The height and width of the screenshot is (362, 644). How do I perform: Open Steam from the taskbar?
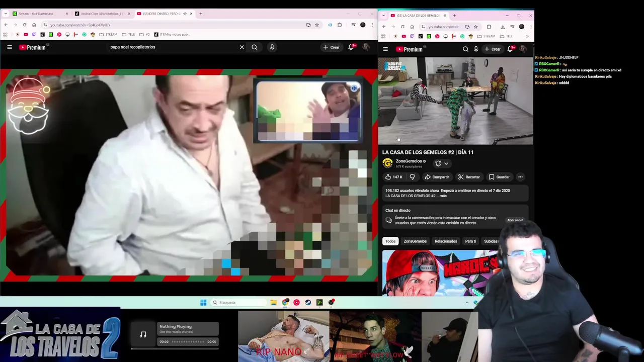(308, 303)
